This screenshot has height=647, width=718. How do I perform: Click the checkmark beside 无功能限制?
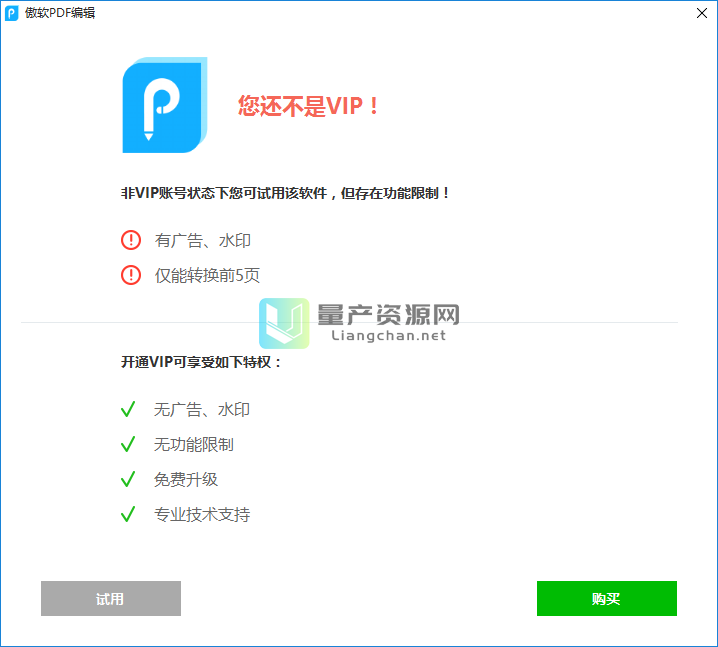[128, 444]
